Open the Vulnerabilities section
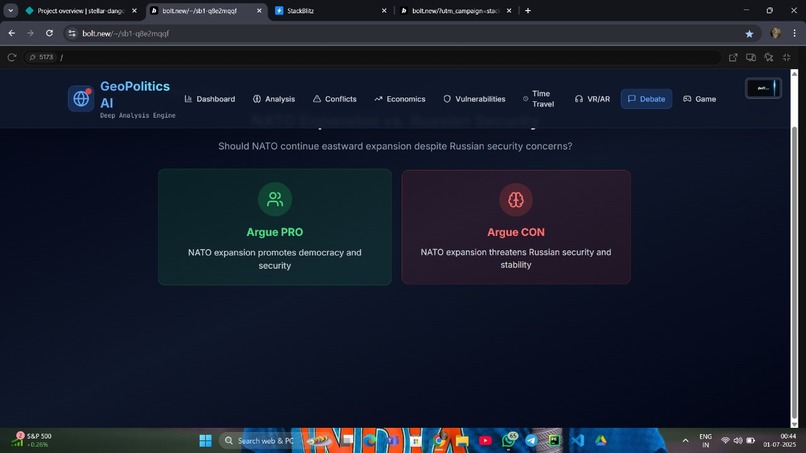This screenshot has width=806, height=453. [474, 99]
